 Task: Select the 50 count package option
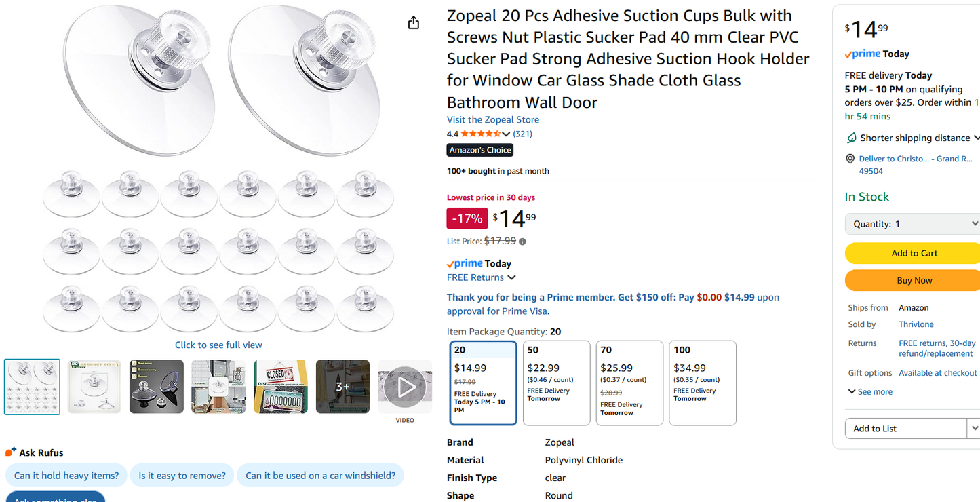tap(556, 383)
